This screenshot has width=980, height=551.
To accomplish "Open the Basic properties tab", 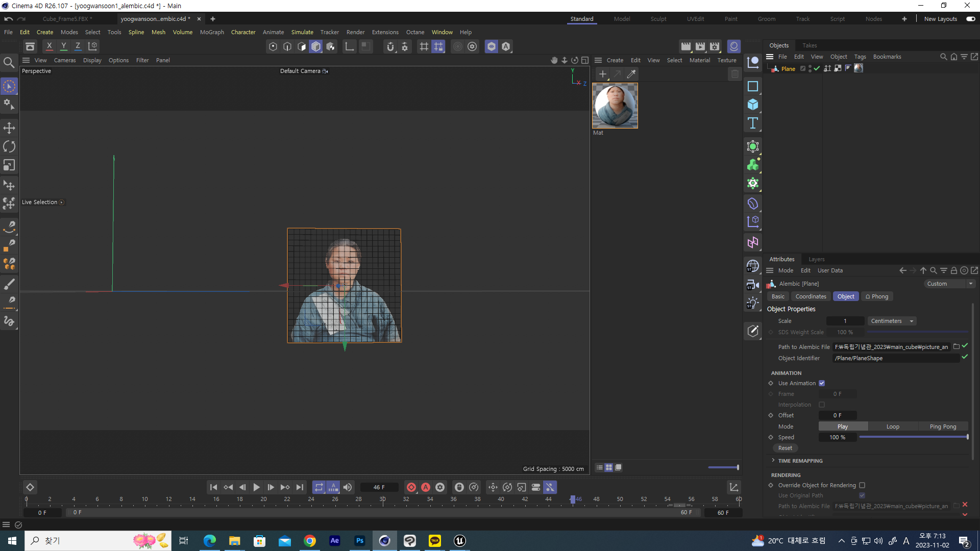I will click(x=778, y=296).
